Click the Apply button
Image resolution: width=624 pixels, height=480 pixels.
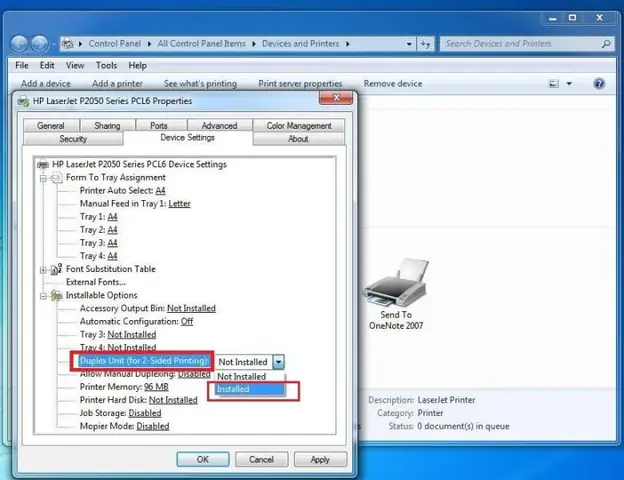pyautogui.click(x=320, y=459)
